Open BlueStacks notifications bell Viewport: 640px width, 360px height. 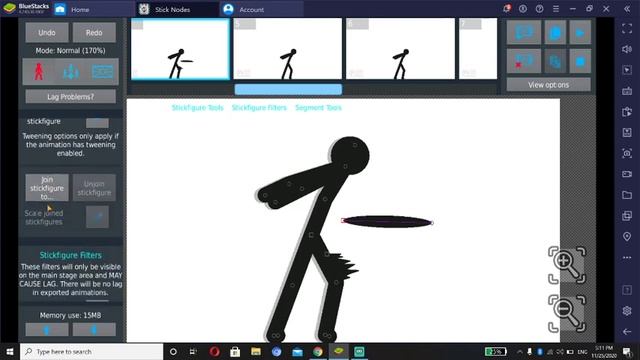507,9
